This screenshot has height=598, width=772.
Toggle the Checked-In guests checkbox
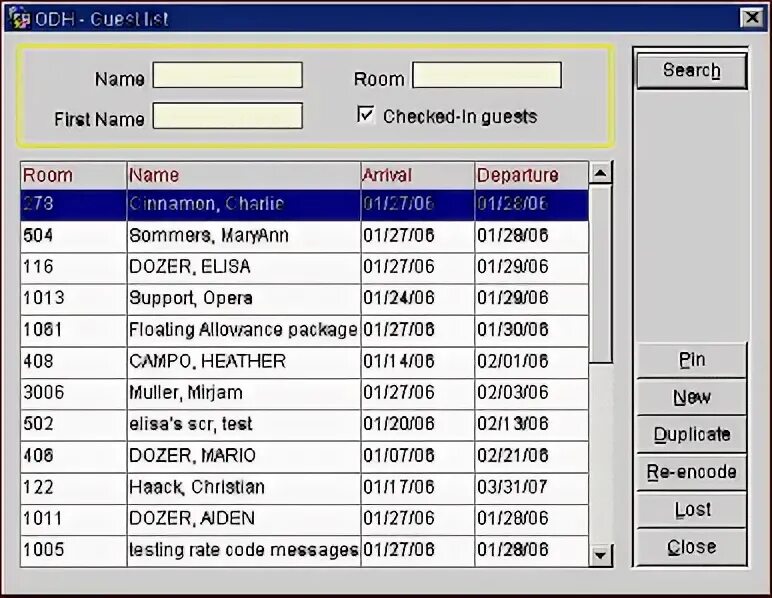pyautogui.click(x=366, y=115)
